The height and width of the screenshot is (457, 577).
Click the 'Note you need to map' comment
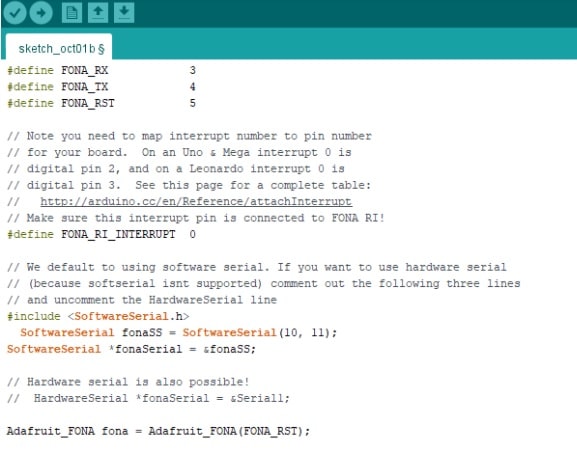coord(189,136)
